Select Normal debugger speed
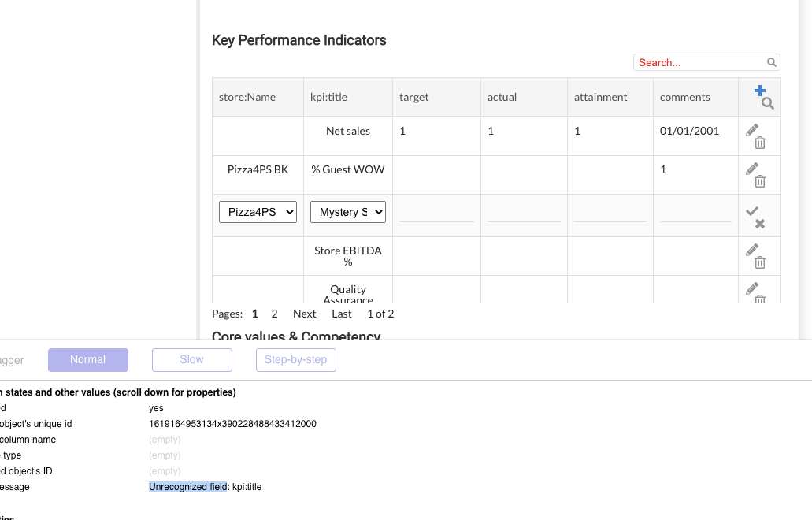Screen dimensions: 812x520 tap(88, 359)
